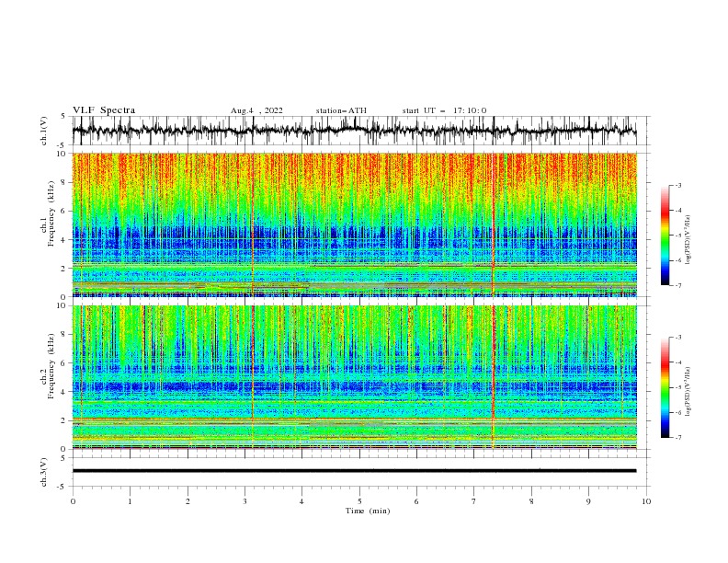Click the time axis tick label '5'
The width and height of the screenshot is (728, 563).
click(359, 501)
